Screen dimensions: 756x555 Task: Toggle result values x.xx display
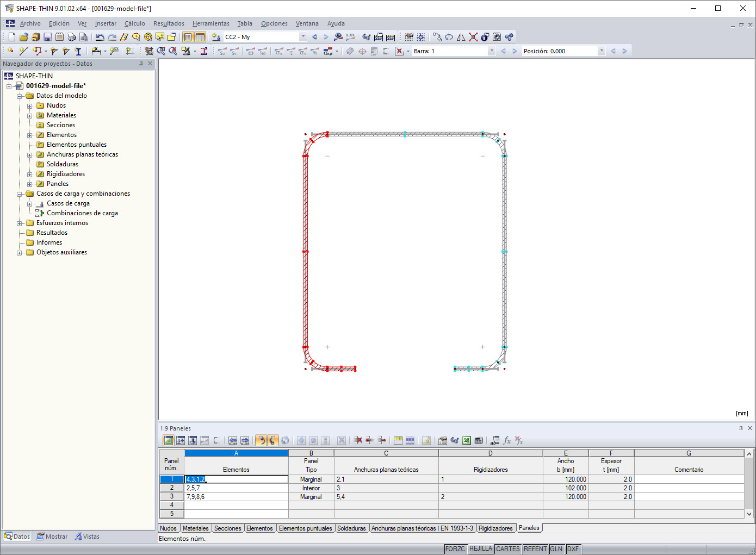(350, 37)
